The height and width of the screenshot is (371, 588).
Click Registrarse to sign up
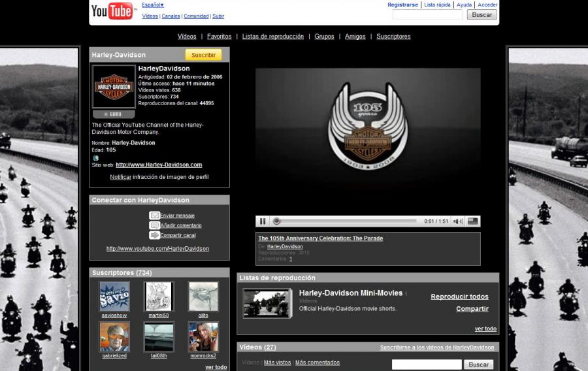pyautogui.click(x=402, y=5)
